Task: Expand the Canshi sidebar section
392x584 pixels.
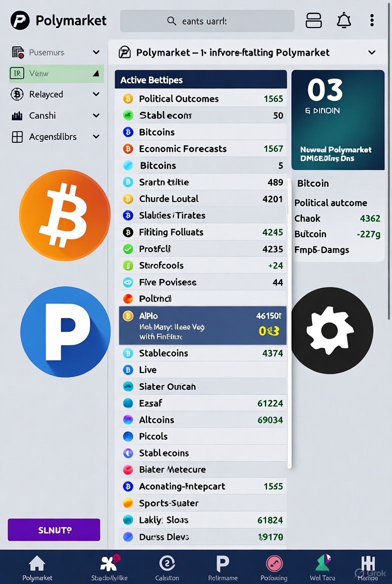Action: click(x=96, y=115)
